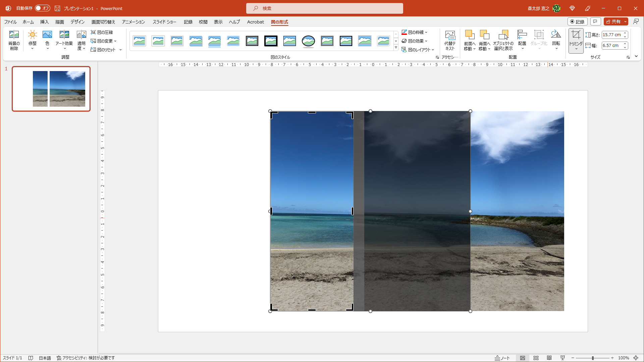Open the 挿入 Insert tab

[x=44, y=22]
